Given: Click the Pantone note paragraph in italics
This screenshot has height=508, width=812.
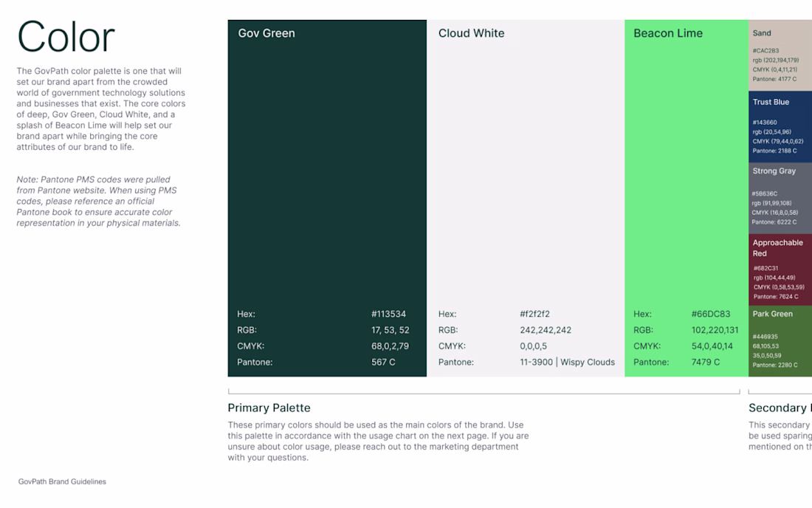Looking at the screenshot, I should [x=98, y=202].
